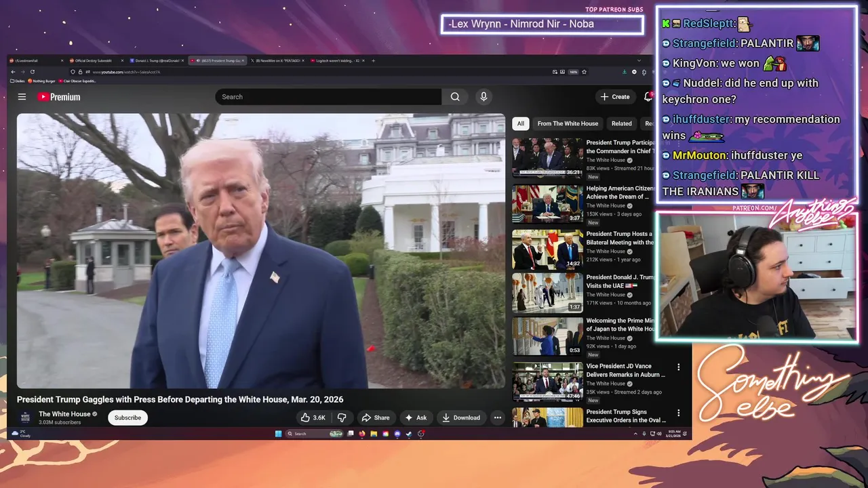Viewport: 868px width, 488px height.
Task: Click the Subscribe button
Action: (x=127, y=418)
